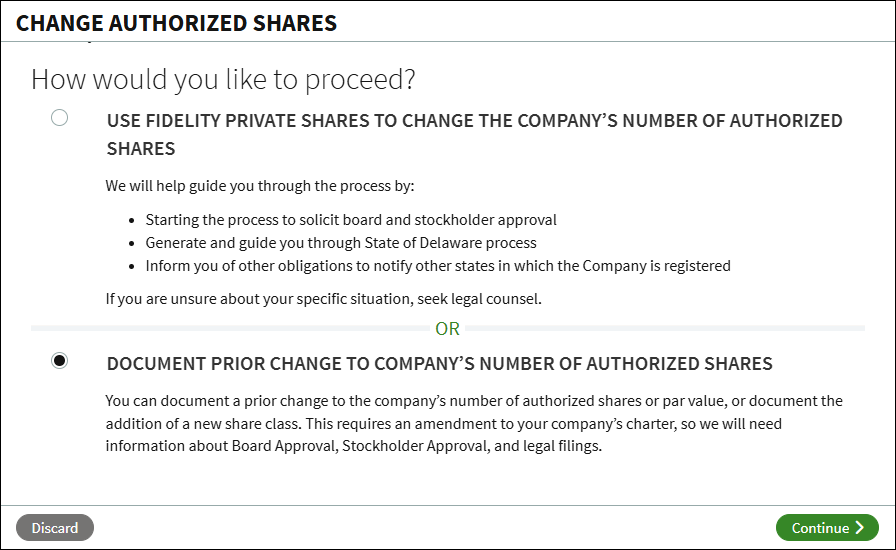Click the arrow chevron on Continue
Image resolution: width=896 pixels, height=550 pixels.
[860, 528]
